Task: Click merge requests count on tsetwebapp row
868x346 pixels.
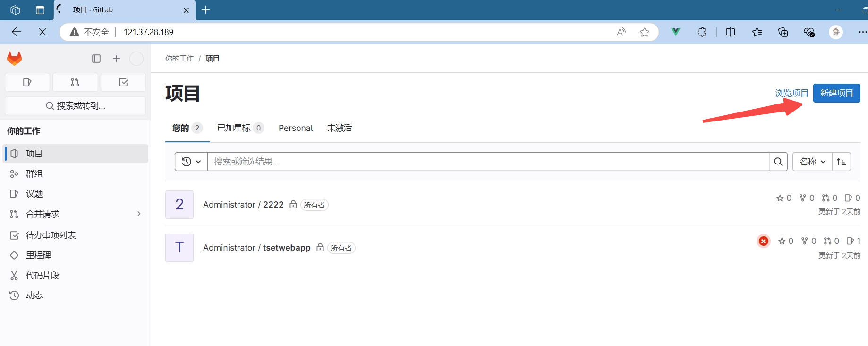Action: pyautogui.click(x=832, y=241)
